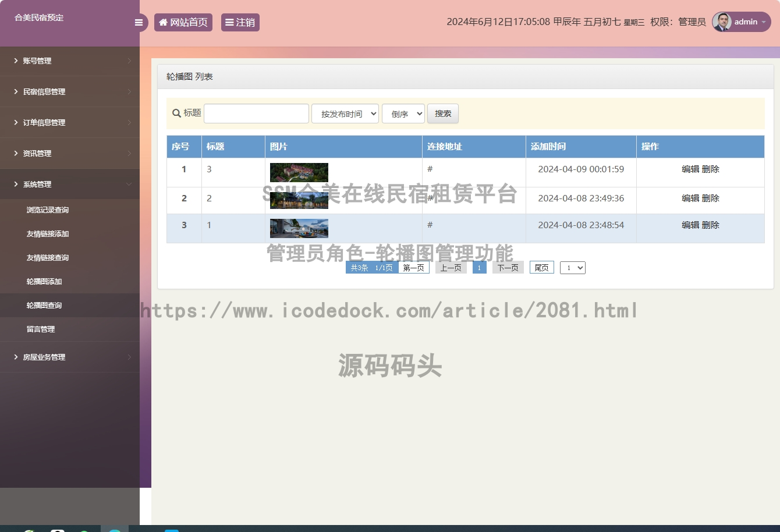Open the 按发布时间 sort-field dropdown
The image size is (780, 532).
click(345, 114)
